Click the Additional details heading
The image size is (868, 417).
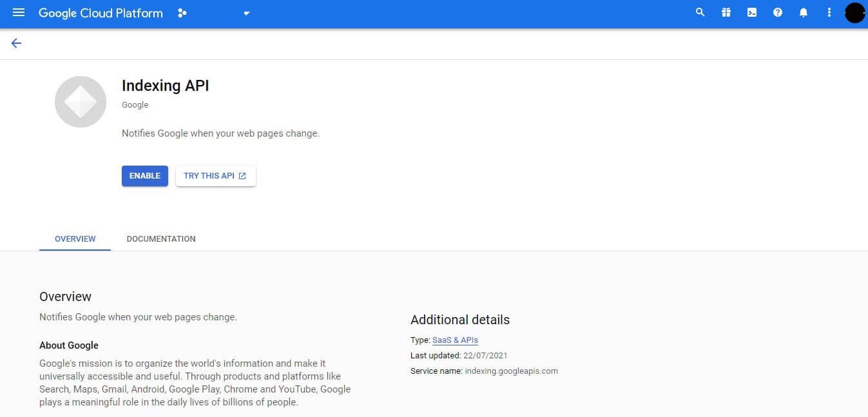pos(460,320)
